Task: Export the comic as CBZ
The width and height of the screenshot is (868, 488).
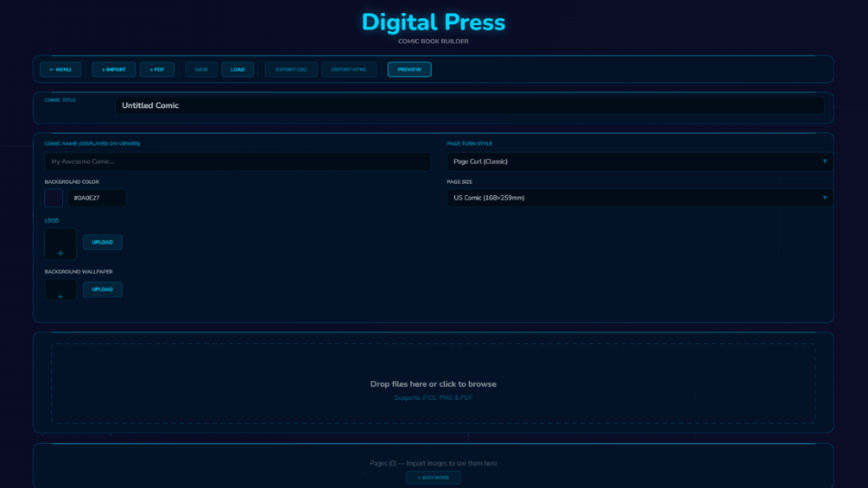Action: tap(290, 69)
